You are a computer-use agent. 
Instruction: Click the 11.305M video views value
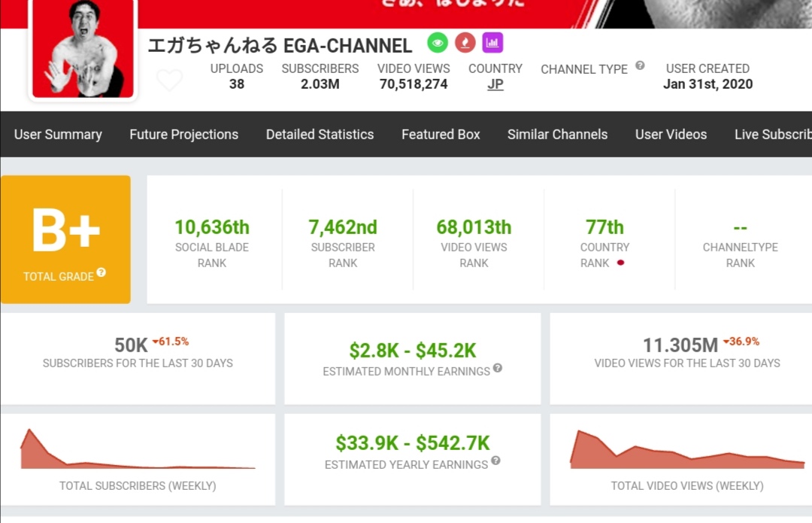coord(680,345)
